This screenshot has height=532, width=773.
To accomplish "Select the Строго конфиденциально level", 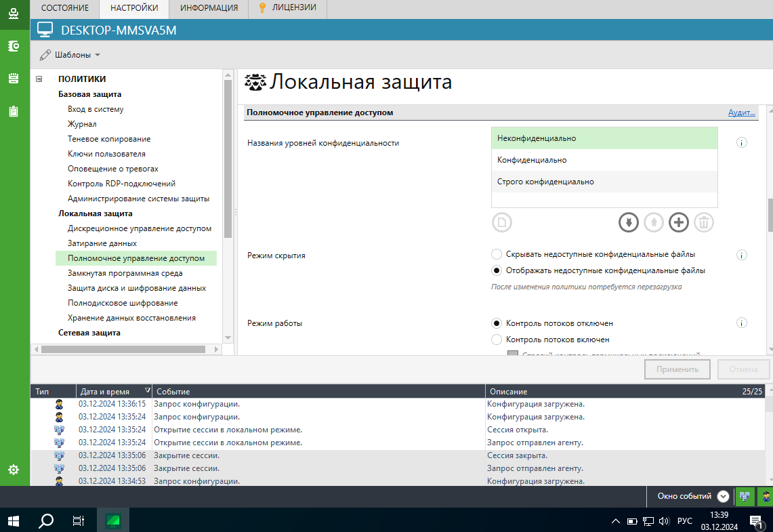I will coord(604,182).
